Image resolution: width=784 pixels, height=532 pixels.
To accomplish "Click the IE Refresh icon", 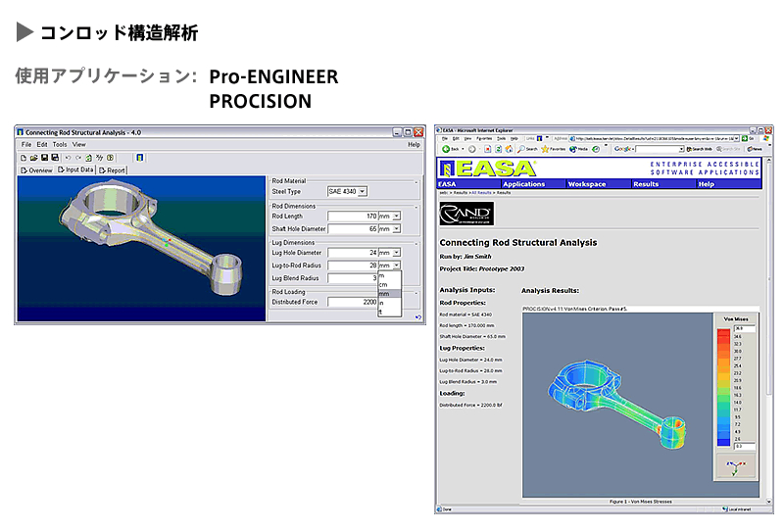I will pyautogui.click(x=498, y=149).
